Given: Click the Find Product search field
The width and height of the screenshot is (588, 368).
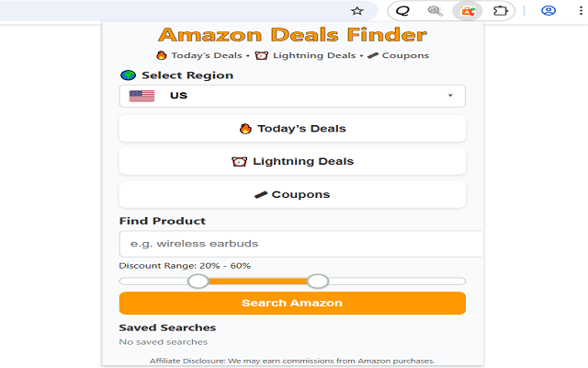Looking at the screenshot, I should (300, 244).
